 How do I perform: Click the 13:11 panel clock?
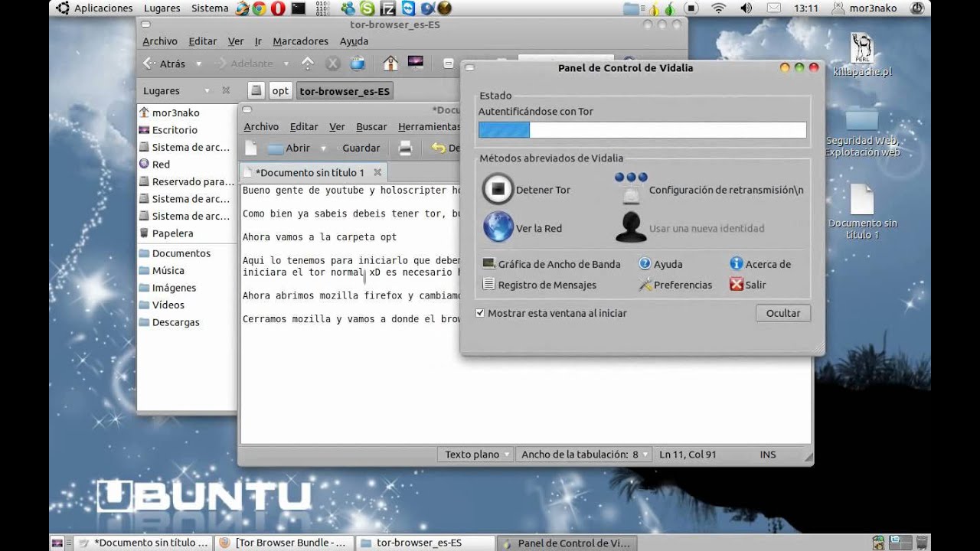806,8
